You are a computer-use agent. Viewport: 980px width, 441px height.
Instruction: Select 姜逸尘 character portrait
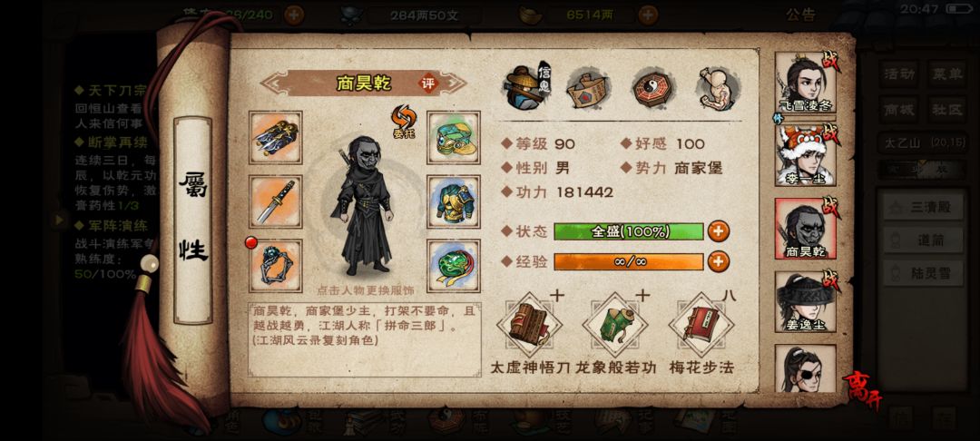click(x=806, y=301)
